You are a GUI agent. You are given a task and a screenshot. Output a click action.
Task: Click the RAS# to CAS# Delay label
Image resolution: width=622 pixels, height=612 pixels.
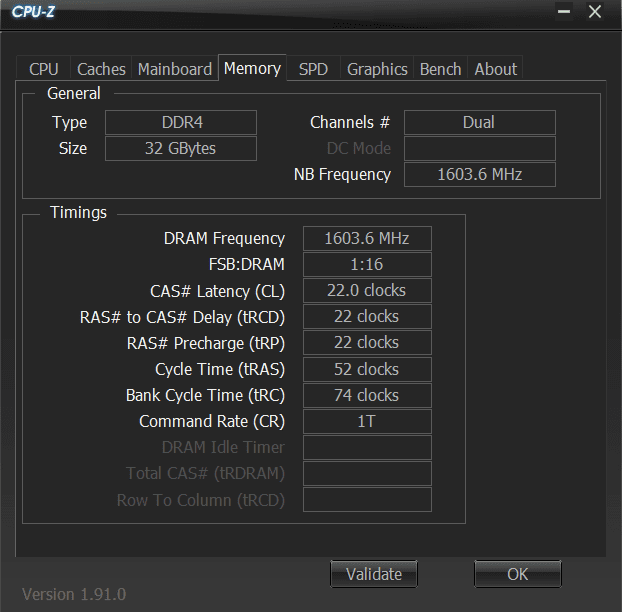182,318
